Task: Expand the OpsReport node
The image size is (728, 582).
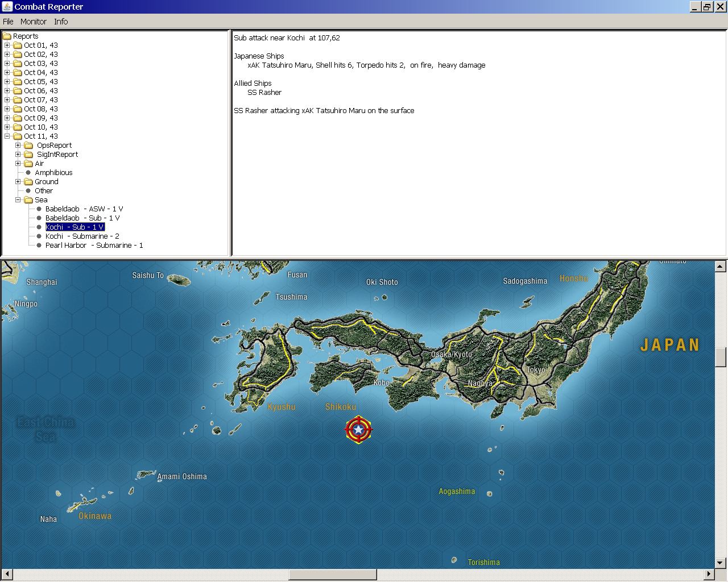Action: coord(18,145)
